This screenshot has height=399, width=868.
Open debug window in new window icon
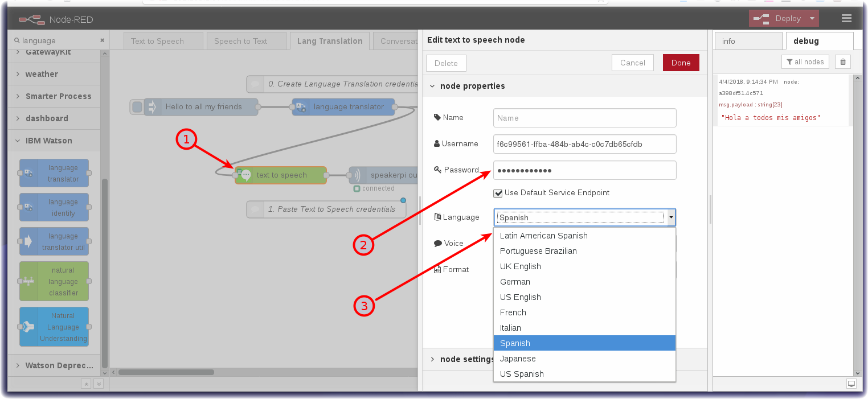coord(851,384)
